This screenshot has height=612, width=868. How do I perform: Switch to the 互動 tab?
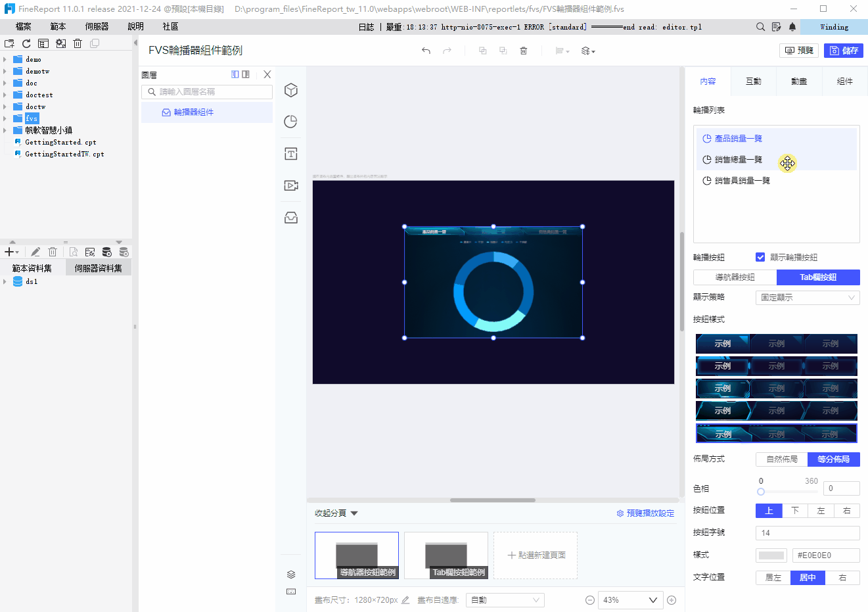click(754, 82)
